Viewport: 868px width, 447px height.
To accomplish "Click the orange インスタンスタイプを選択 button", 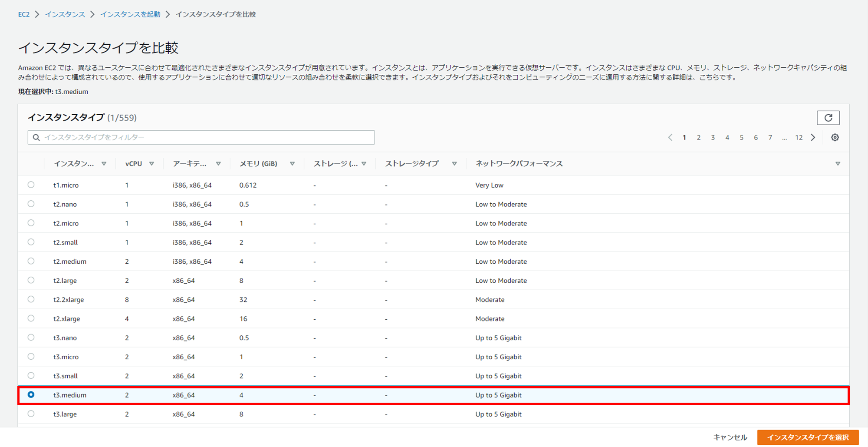I will 807,437.
